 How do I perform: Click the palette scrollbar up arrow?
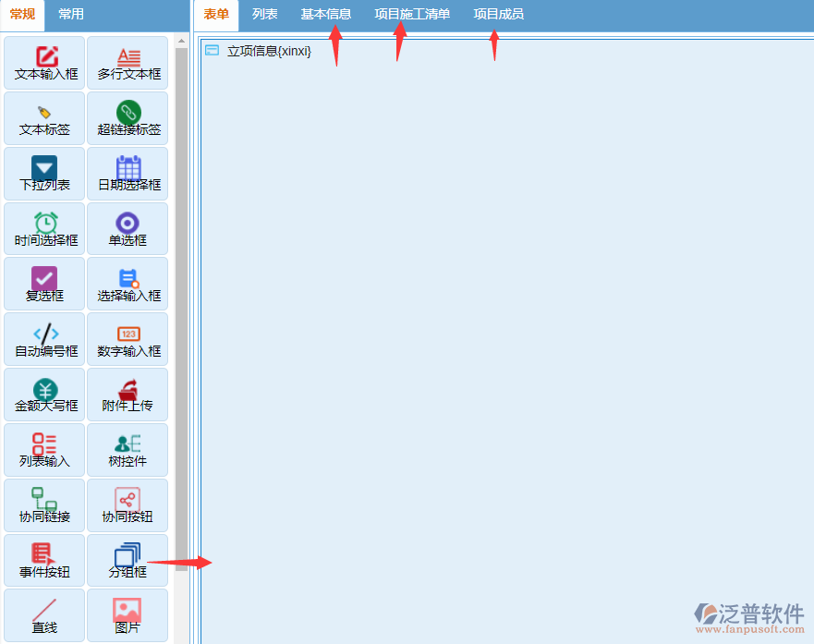(181, 41)
